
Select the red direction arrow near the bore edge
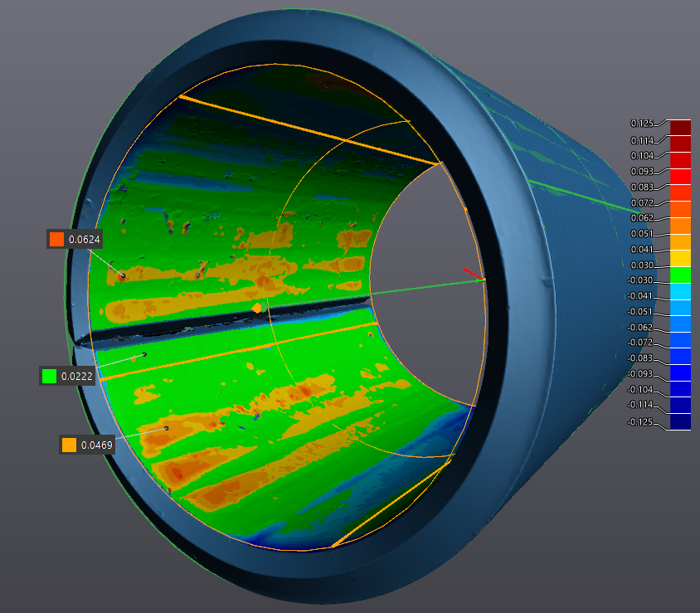pyautogui.click(x=472, y=273)
